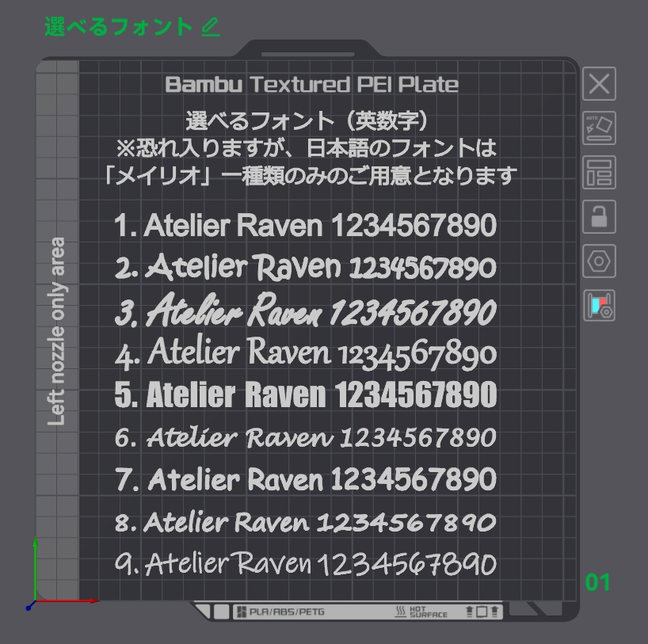Image resolution: width=648 pixels, height=644 pixels.
Task: Click the Bambu Textured PEI Plate label
Action: click(x=311, y=85)
